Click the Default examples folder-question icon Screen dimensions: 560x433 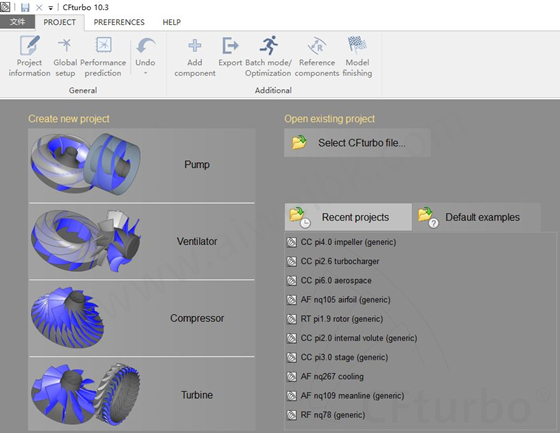tap(428, 217)
